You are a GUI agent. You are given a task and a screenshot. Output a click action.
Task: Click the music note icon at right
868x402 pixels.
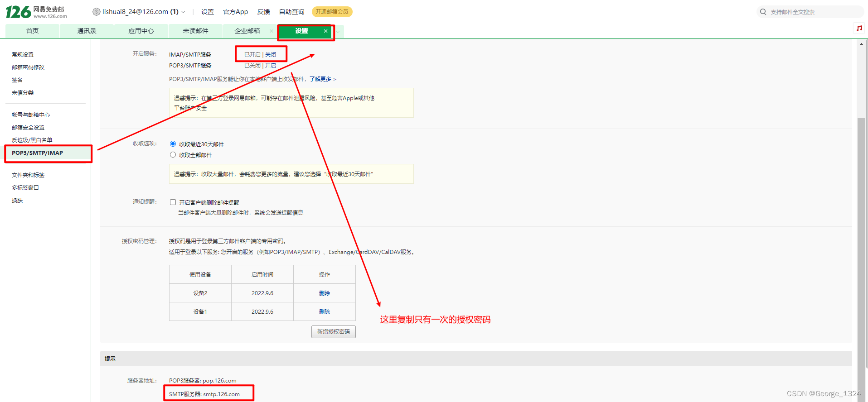(859, 28)
